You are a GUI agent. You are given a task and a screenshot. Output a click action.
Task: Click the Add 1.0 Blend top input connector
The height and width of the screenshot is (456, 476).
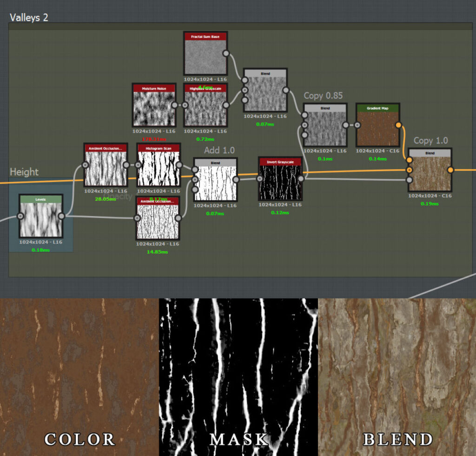tap(195, 170)
